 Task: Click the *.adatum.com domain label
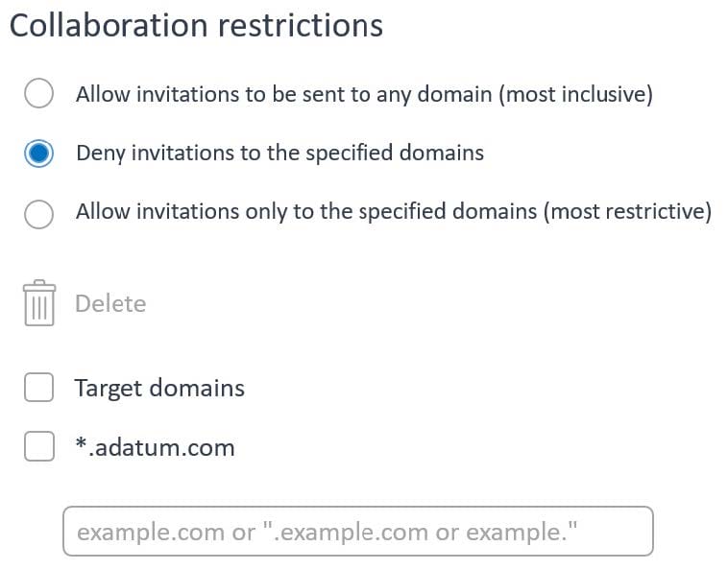pos(155,447)
